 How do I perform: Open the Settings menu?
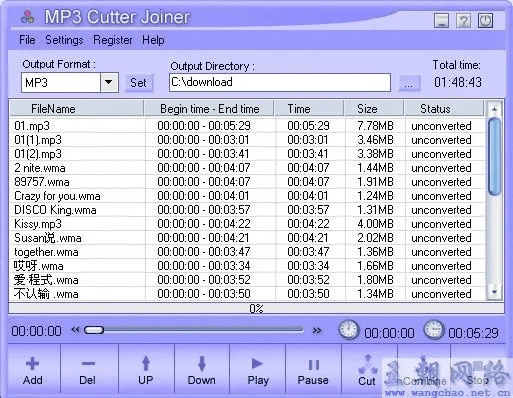(64, 40)
